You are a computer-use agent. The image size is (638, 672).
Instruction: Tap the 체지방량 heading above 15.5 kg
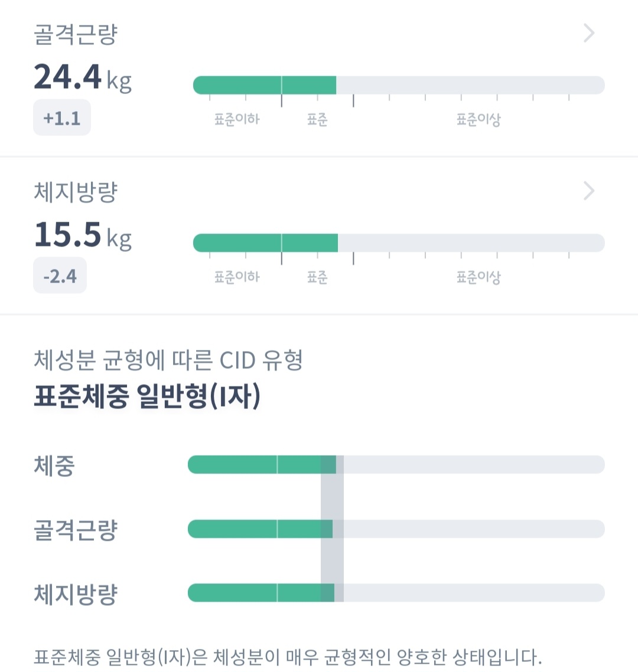tap(76, 192)
